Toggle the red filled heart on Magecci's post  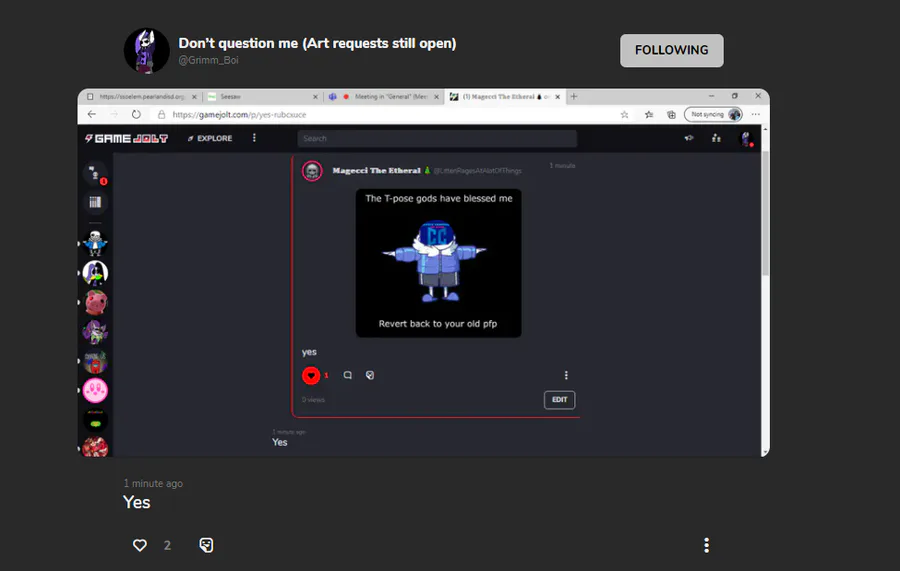[x=311, y=375]
